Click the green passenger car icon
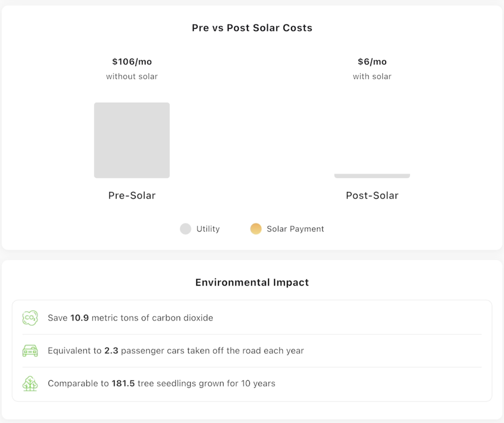 pyautogui.click(x=30, y=351)
